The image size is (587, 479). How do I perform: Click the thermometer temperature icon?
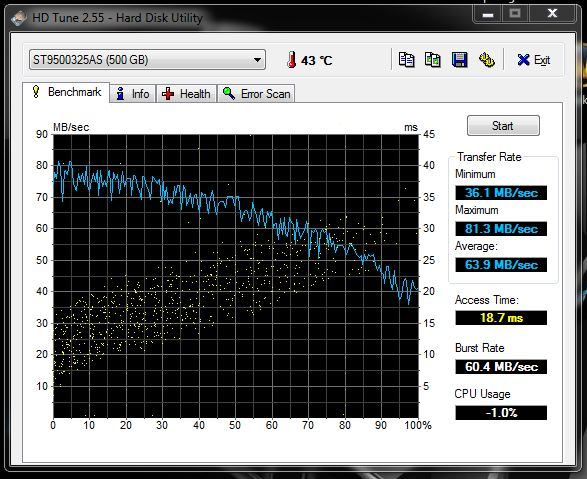(x=291, y=60)
